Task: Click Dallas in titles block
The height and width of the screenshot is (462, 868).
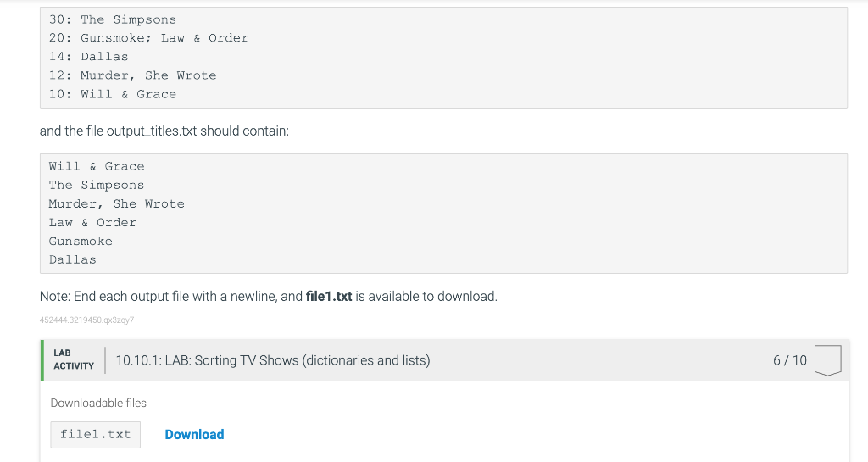Action: (x=73, y=259)
